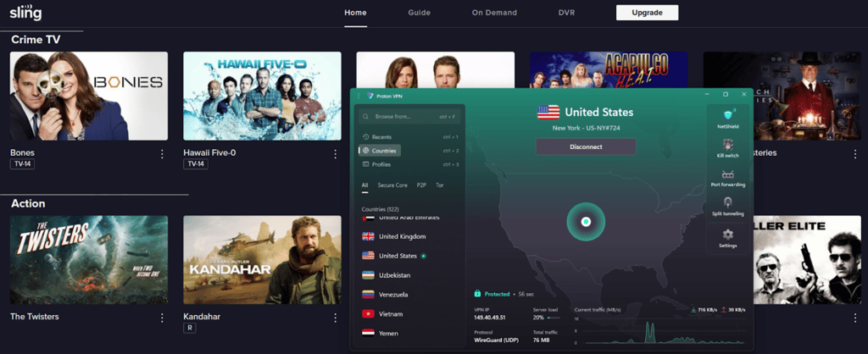Screen dimensions: 868x354
Task: Open the On Demand tab
Action: [x=494, y=13]
